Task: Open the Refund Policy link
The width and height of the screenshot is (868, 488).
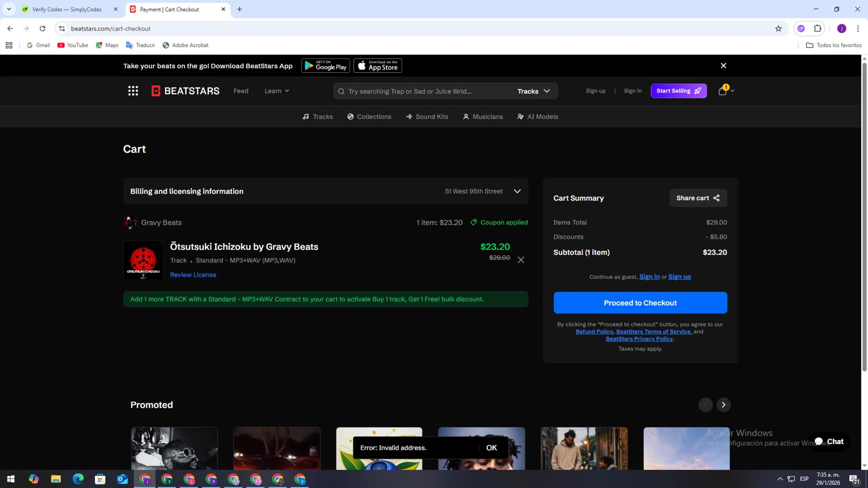Action: [594, 331]
